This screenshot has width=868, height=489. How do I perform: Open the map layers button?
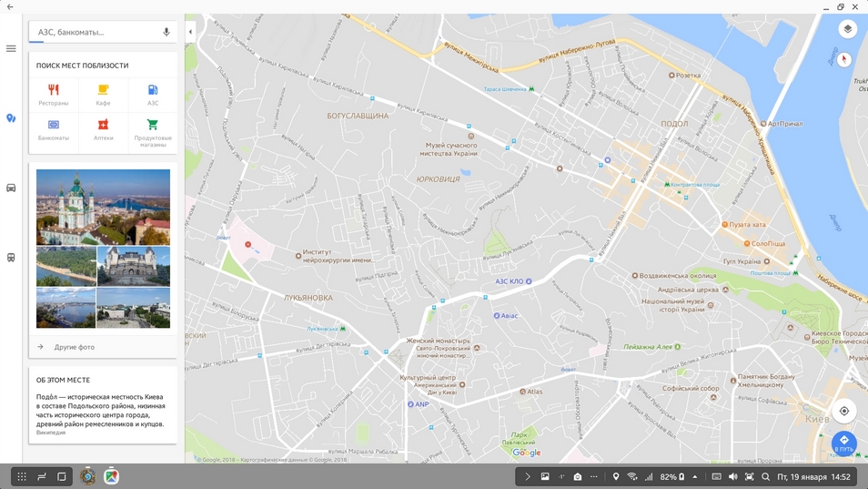pos(847,29)
